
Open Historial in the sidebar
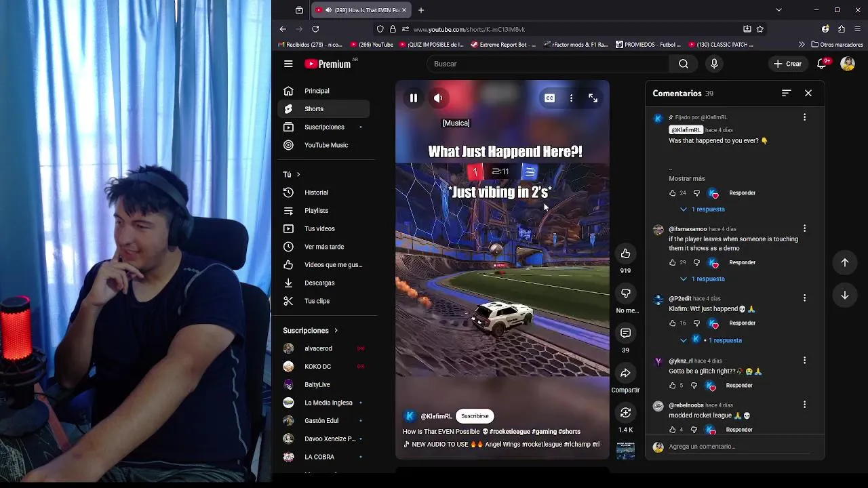(323, 192)
